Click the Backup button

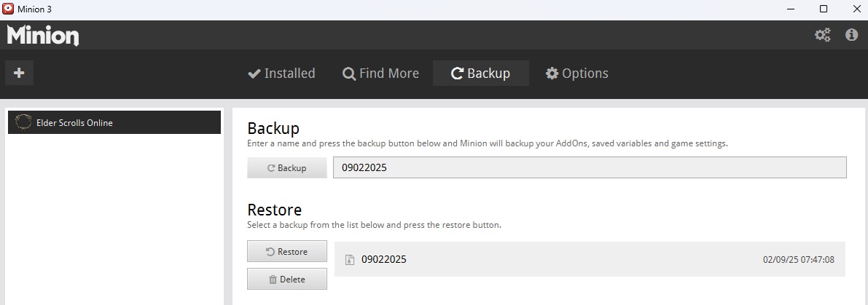click(x=286, y=168)
